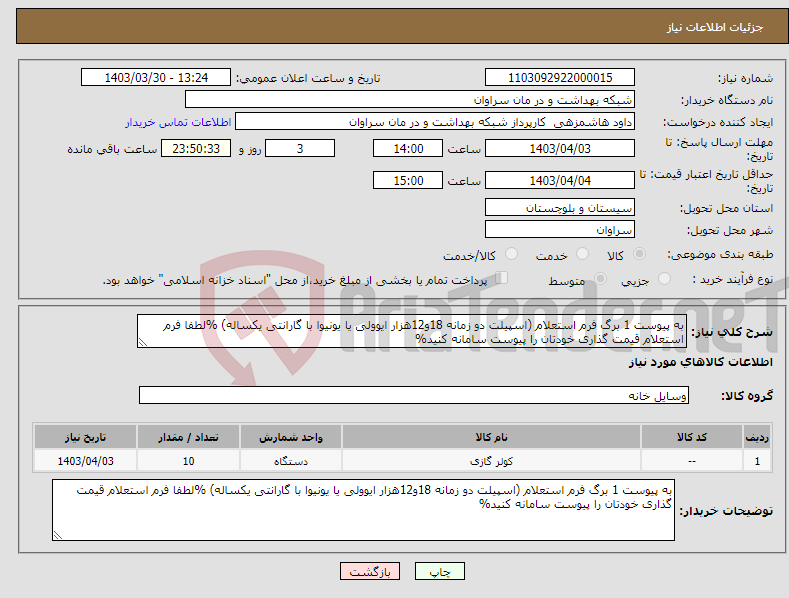Click the نام کالا column header

click(491, 437)
